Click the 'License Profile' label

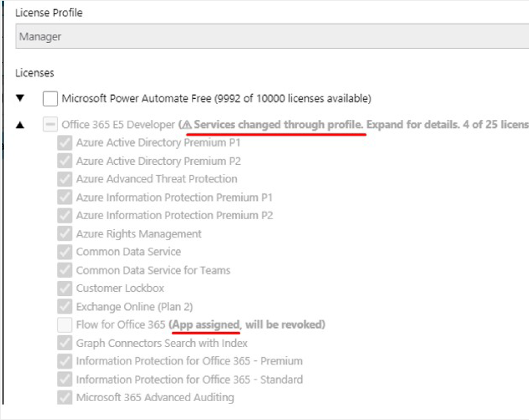pyautogui.click(x=49, y=13)
